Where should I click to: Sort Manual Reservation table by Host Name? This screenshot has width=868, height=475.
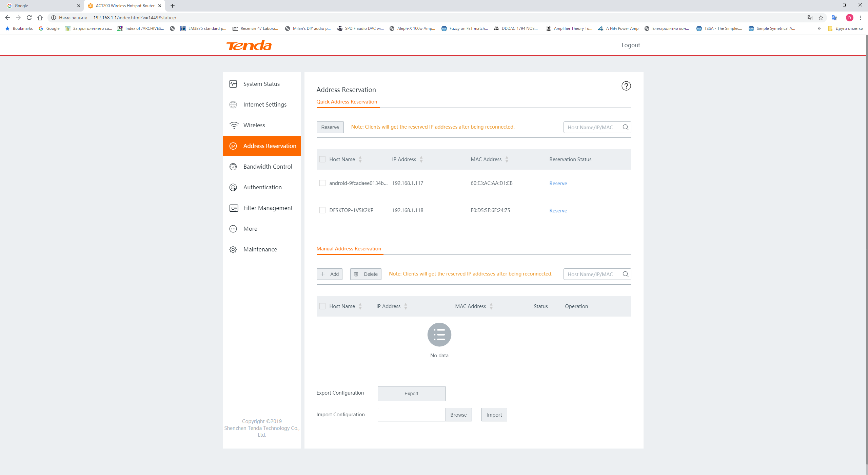360,306
